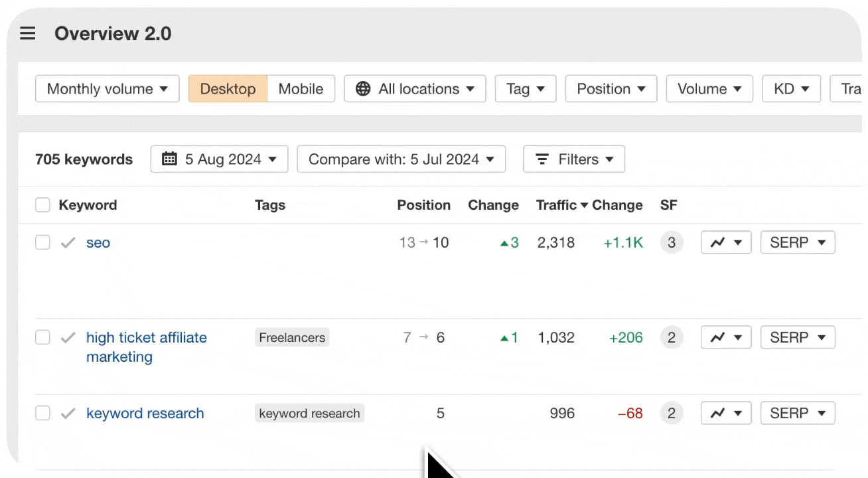868x478 pixels.
Task: Check the keyword research row checkbox
Action: point(42,414)
